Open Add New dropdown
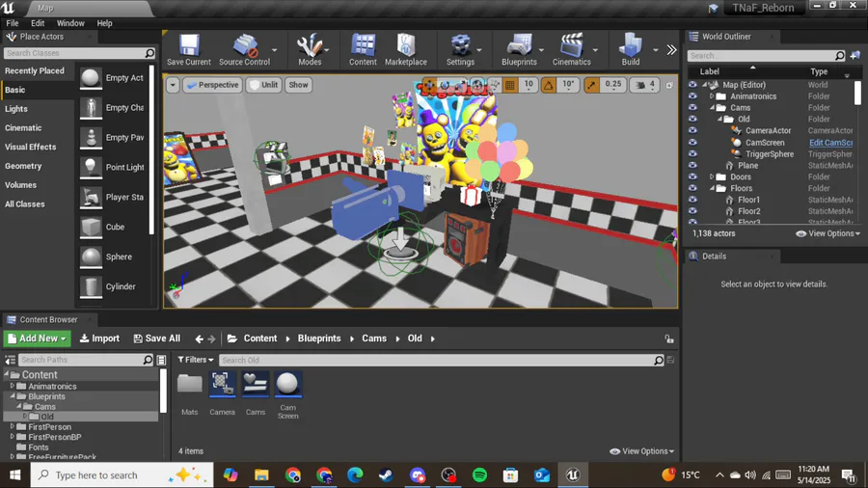Screen dimensions: 868x488 coord(37,339)
